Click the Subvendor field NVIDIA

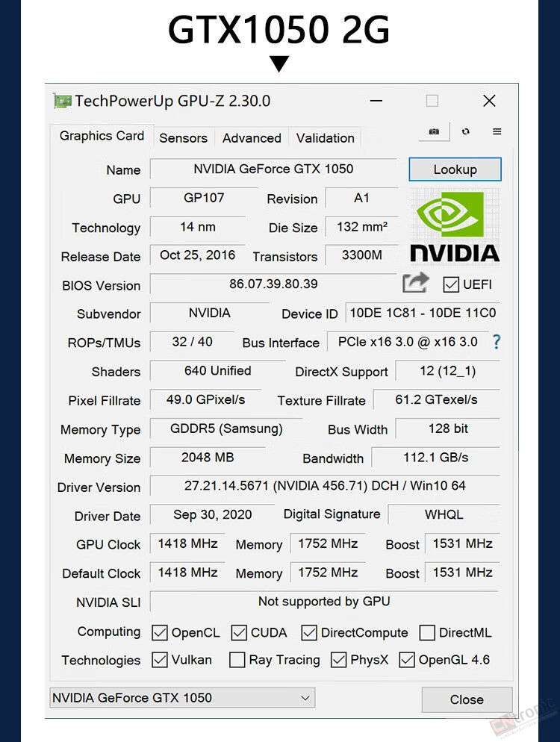pos(210,313)
